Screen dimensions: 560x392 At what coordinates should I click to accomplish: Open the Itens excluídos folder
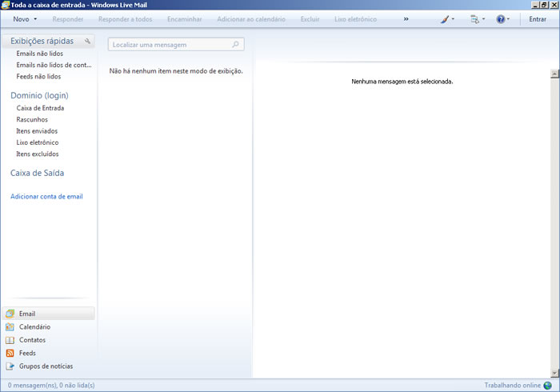38,154
